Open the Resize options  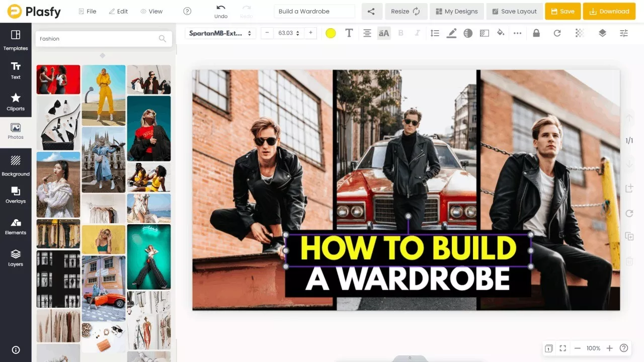(x=406, y=12)
